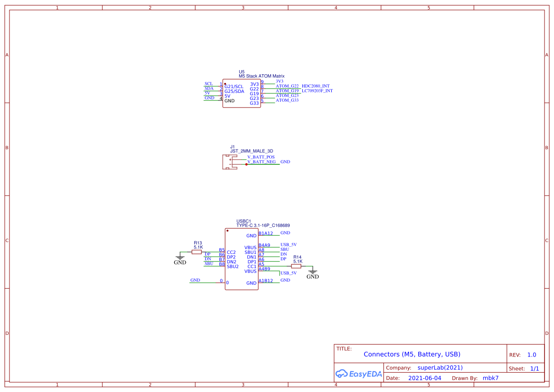Image resolution: width=554 pixels, height=392 pixels.
Task: Select the USBC1 TYPE-C component symbol
Action: pos(241,258)
